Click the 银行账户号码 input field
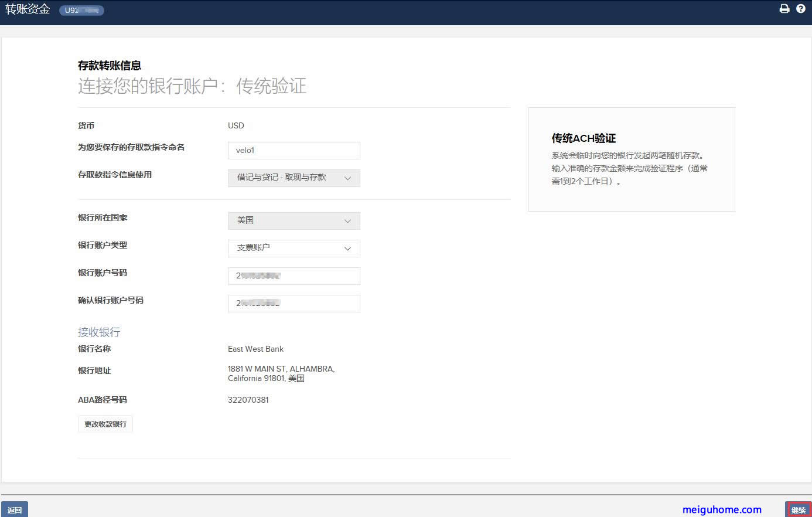This screenshot has width=812, height=517. point(294,276)
